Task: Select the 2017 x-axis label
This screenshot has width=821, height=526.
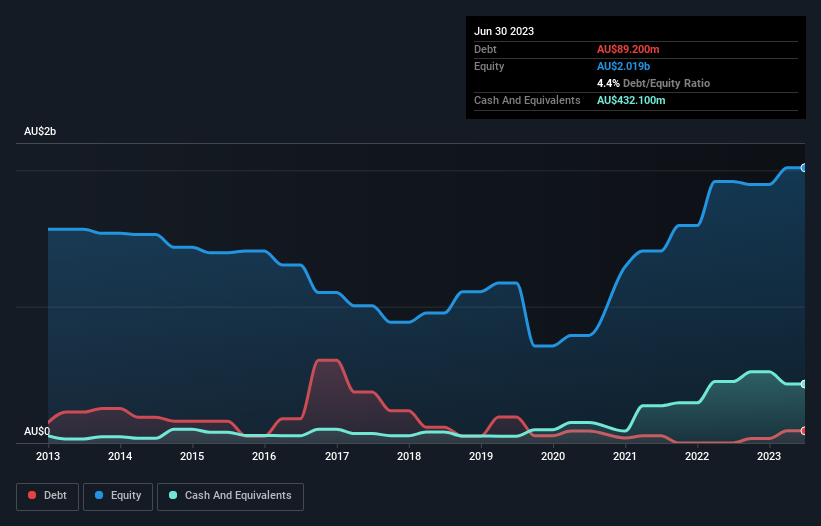Action: pyautogui.click(x=337, y=456)
